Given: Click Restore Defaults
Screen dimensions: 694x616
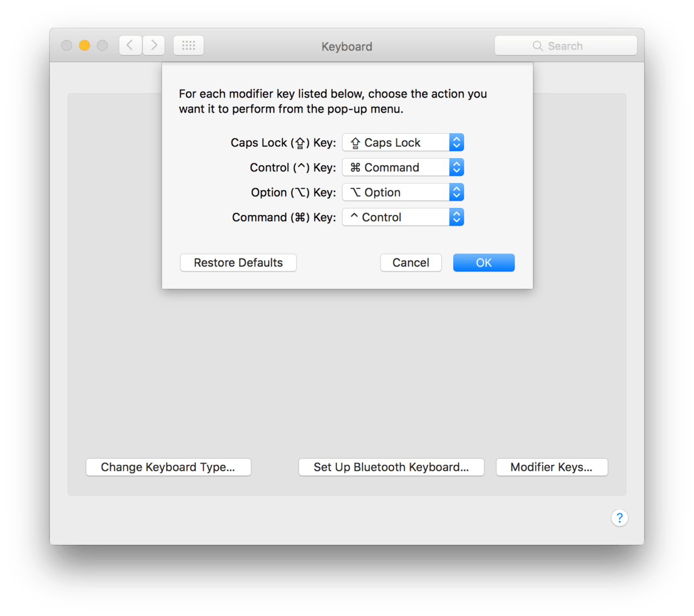Looking at the screenshot, I should [238, 263].
